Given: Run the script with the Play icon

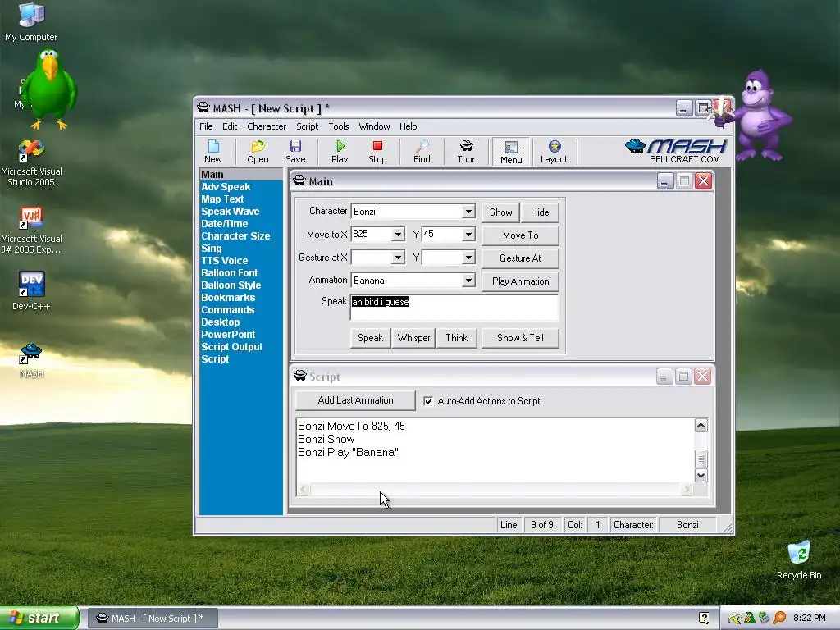Looking at the screenshot, I should click(340, 151).
